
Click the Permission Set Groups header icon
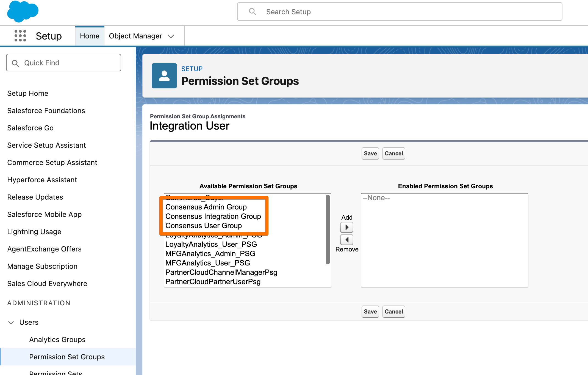click(164, 76)
